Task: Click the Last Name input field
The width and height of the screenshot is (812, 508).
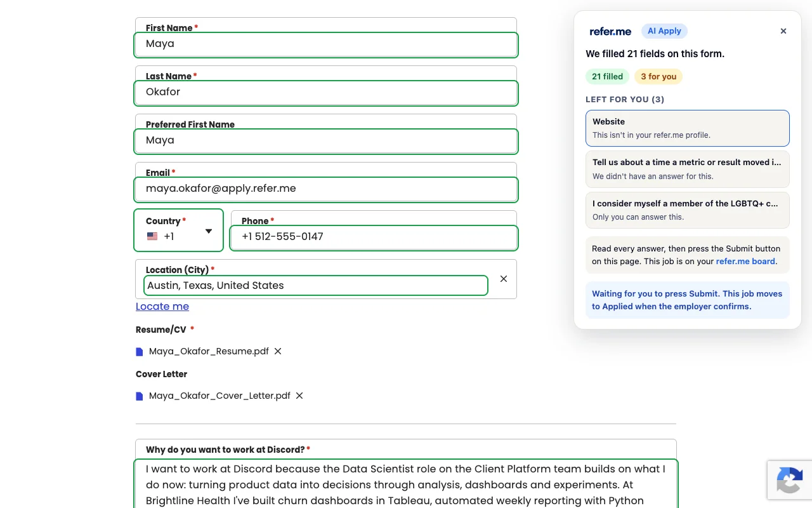Action: click(x=326, y=93)
